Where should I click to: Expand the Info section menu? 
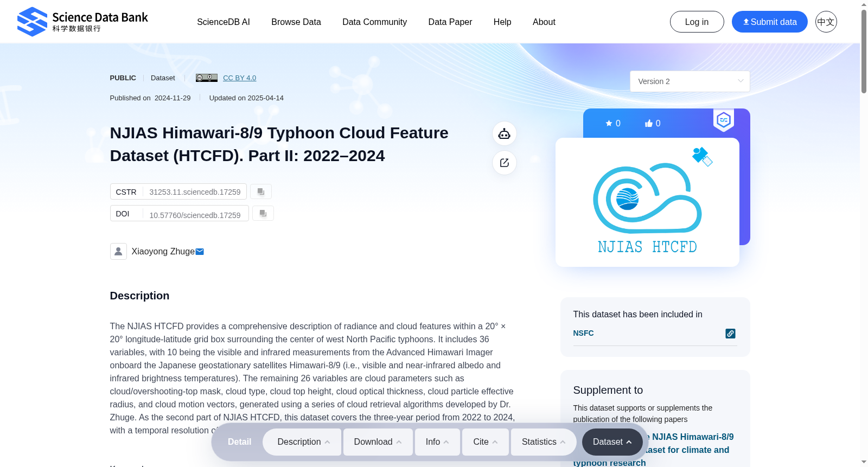pyautogui.click(x=437, y=442)
